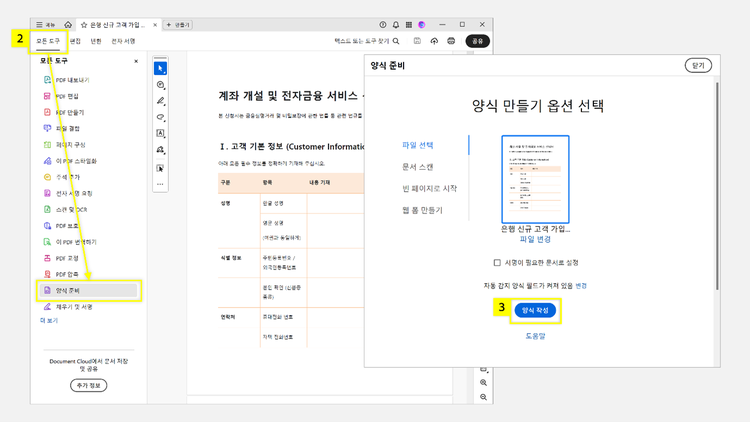Click the text or tool search field

pyautogui.click(x=366, y=41)
